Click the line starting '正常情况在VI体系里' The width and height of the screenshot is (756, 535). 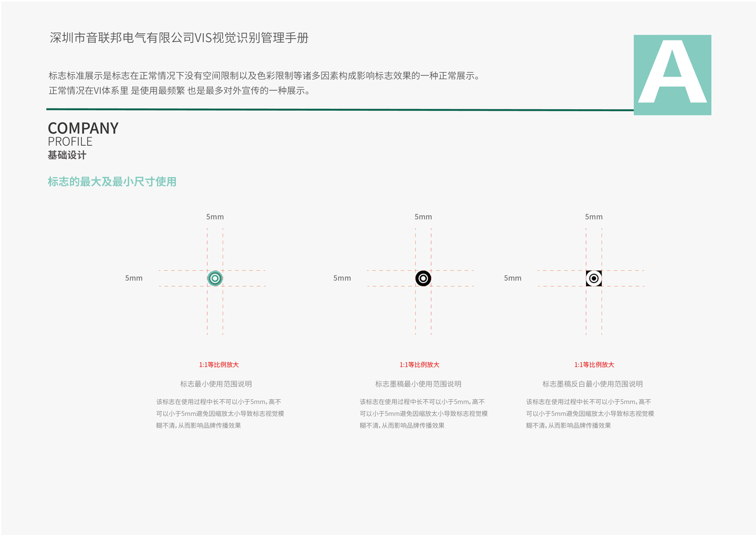click(x=180, y=91)
